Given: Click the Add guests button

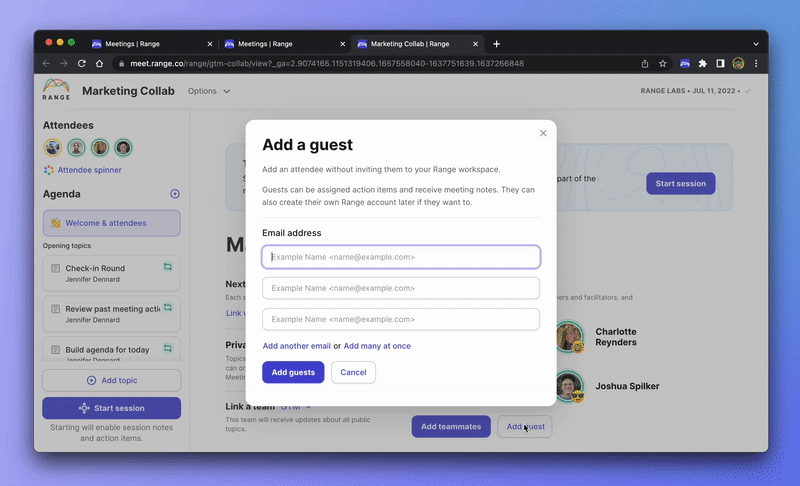Looking at the screenshot, I should (293, 372).
